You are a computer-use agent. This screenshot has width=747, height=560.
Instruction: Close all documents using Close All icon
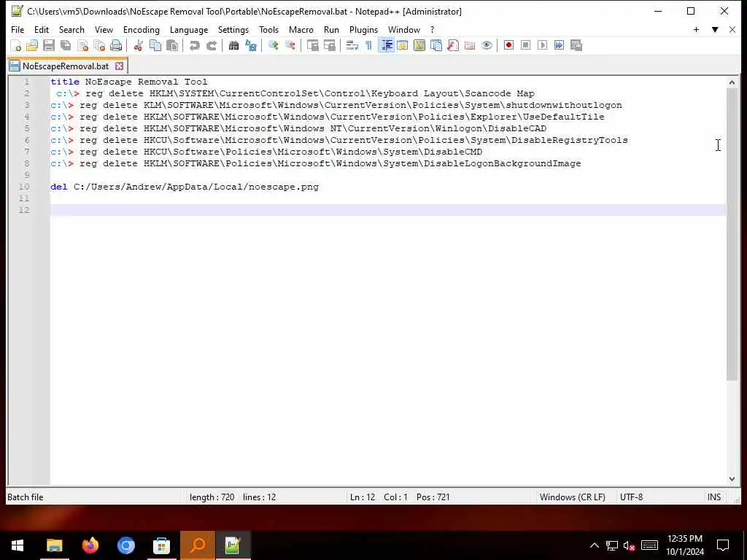pos(99,45)
